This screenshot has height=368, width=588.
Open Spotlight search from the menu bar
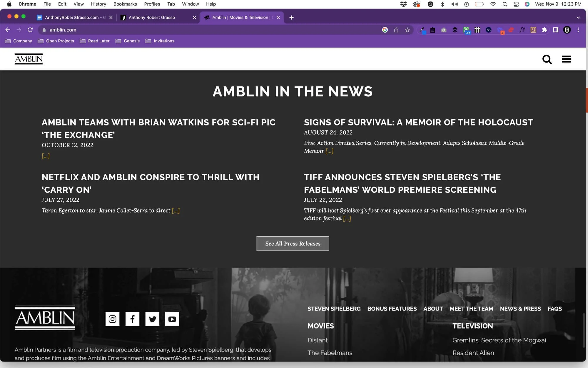pyautogui.click(x=505, y=4)
